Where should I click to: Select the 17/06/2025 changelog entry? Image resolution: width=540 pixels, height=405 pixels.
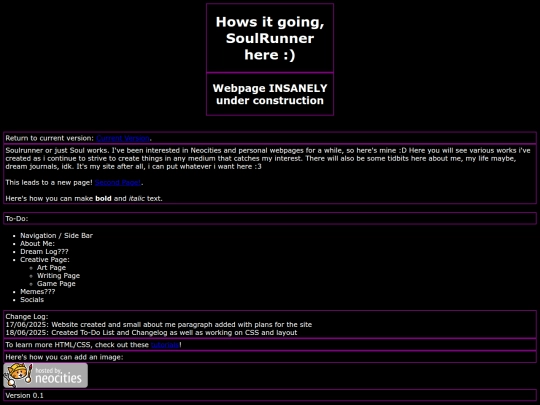click(159, 324)
